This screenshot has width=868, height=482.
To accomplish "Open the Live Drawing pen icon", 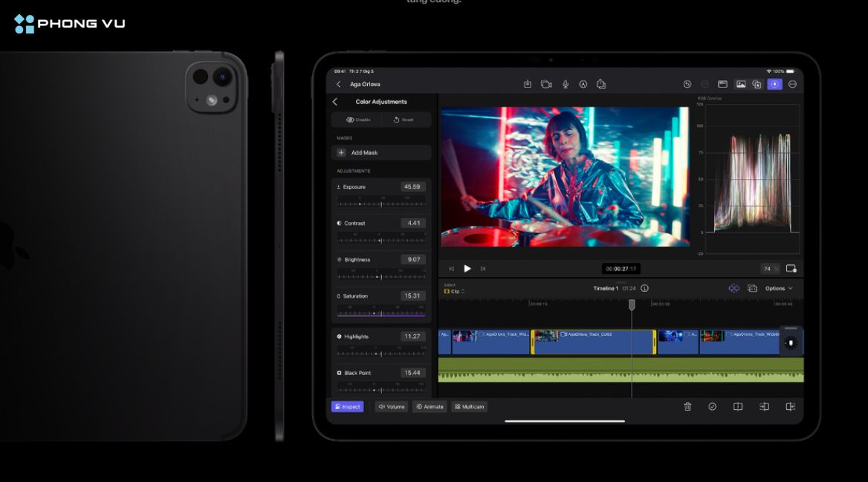I will [x=583, y=84].
